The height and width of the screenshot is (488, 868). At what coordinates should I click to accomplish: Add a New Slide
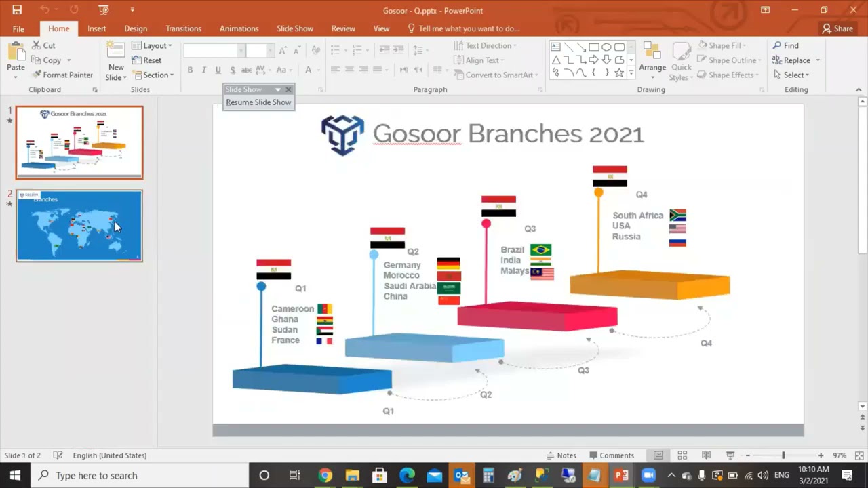[x=116, y=60]
